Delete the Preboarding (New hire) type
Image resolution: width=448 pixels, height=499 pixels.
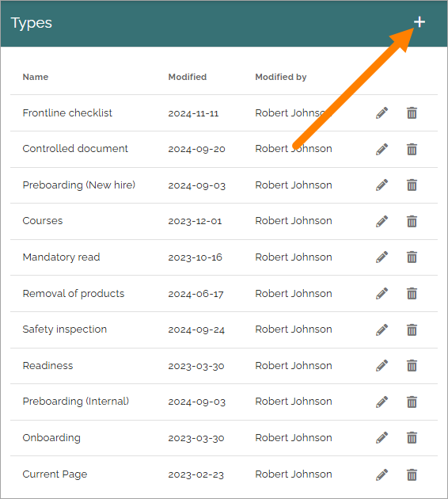coord(412,185)
